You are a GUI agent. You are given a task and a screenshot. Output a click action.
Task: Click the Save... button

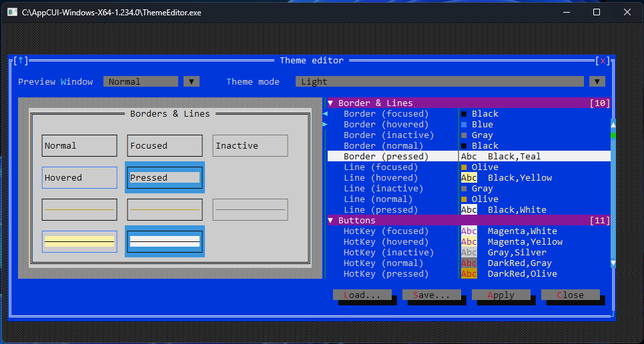point(432,295)
